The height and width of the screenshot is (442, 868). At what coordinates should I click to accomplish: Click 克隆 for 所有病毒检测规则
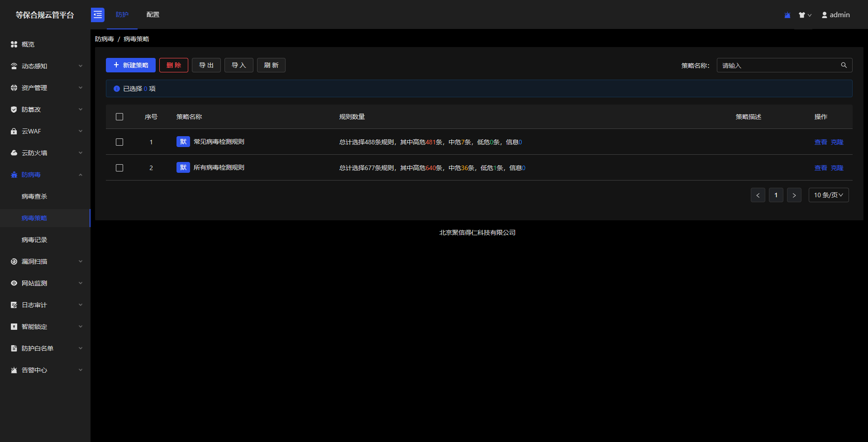click(837, 168)
